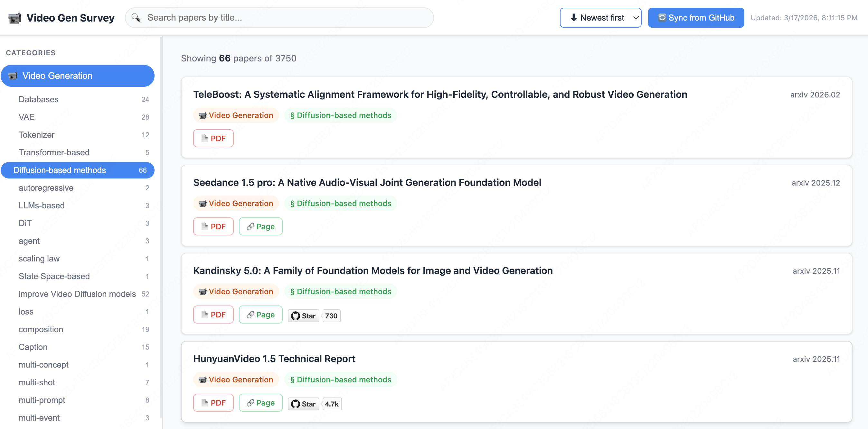Open project Page for Seedance 1.5 pro

(260, 226)
